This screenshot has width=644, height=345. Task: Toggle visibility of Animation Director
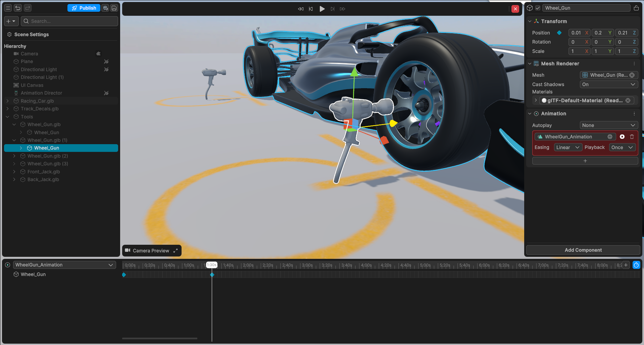click(106, 93)
